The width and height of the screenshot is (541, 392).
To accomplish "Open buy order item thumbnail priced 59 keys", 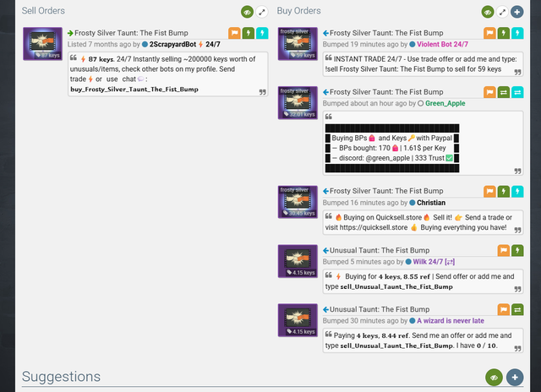I will [298, 44].
